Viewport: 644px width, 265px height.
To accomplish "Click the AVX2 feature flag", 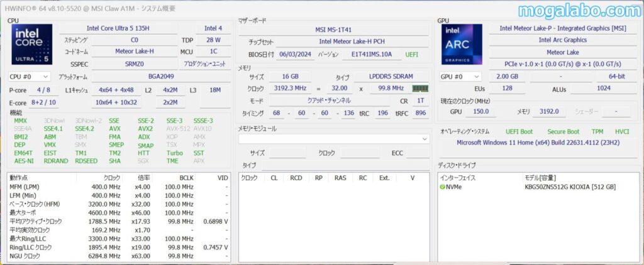I will 145,129.
